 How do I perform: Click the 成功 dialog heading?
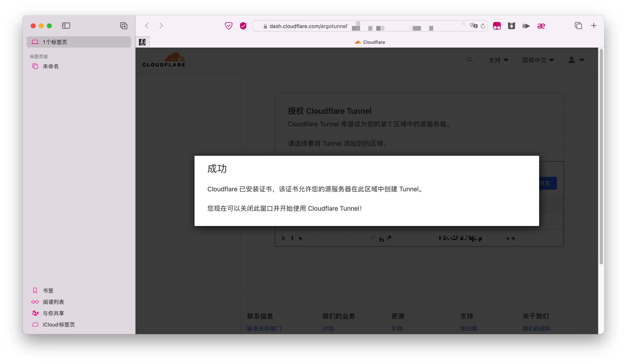click(x=217, y=169)
